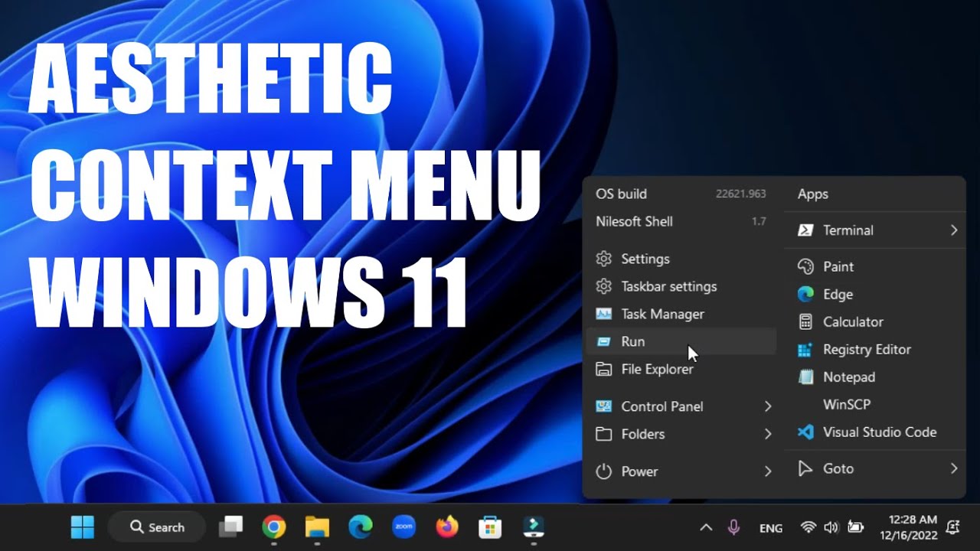Screen dimensions: 980x551
Task: Expand the Terminal submenu arrow
Action: (x=954, y=230)
